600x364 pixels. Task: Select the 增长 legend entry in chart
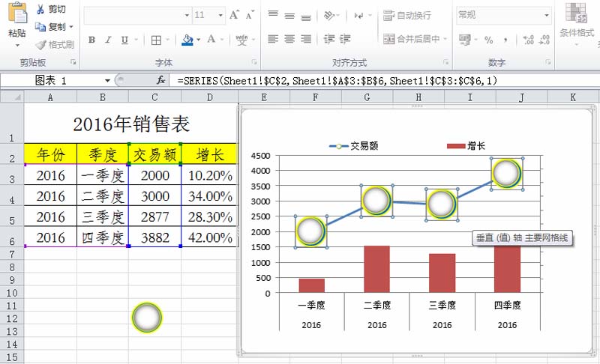click(x=466, y=146)
